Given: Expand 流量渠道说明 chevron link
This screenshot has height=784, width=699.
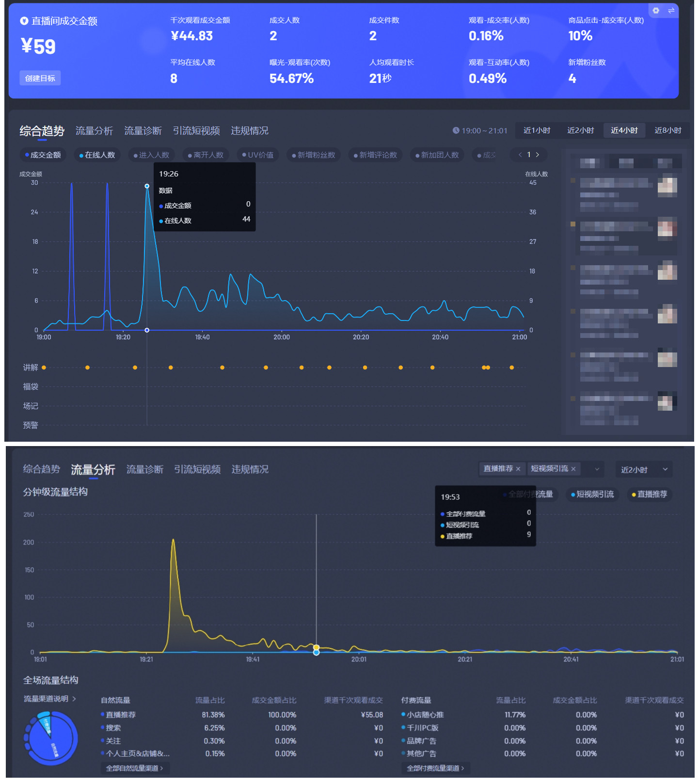Looking at the screenshot, I should pos(50,699).
